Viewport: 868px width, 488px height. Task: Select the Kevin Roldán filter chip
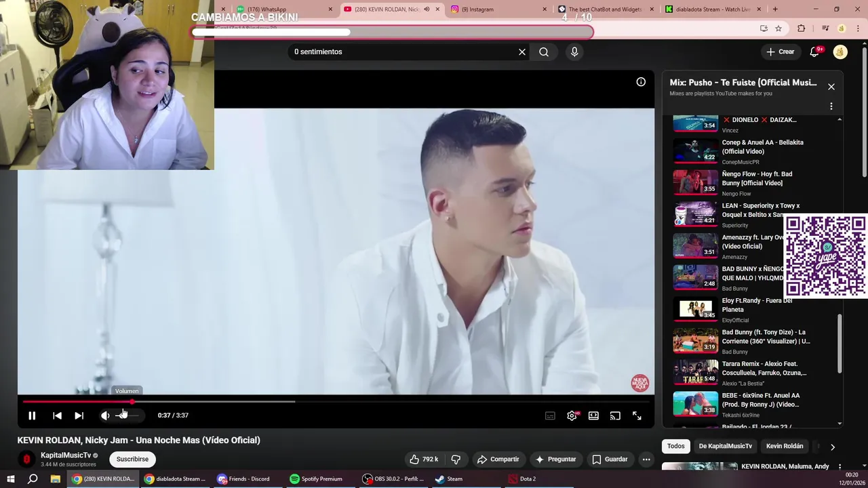click(785, 446)
